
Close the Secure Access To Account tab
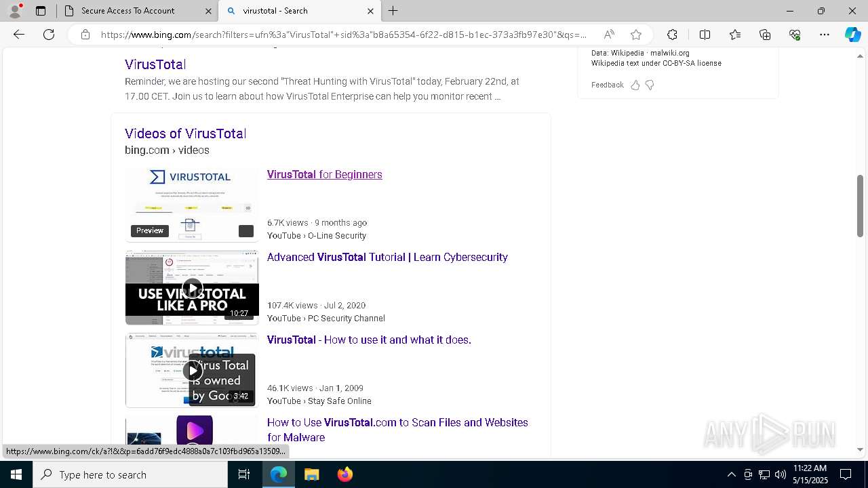pos(208,11)
